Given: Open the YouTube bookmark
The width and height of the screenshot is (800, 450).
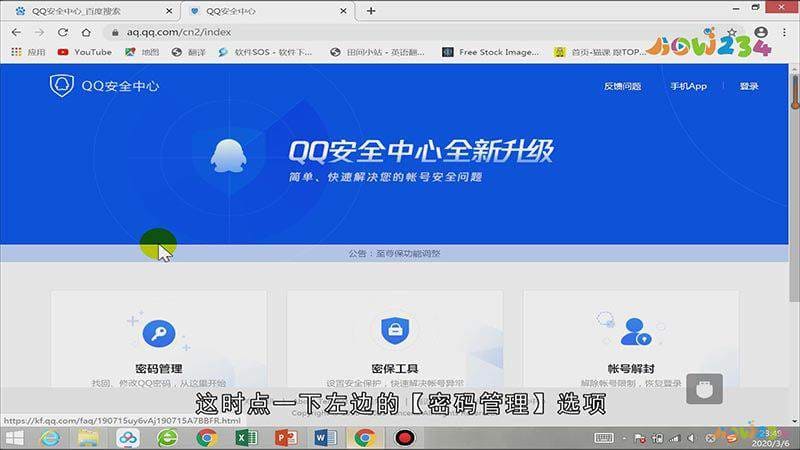Looking at the screenshot, I should pyautogui.click(x=85, y=52).
